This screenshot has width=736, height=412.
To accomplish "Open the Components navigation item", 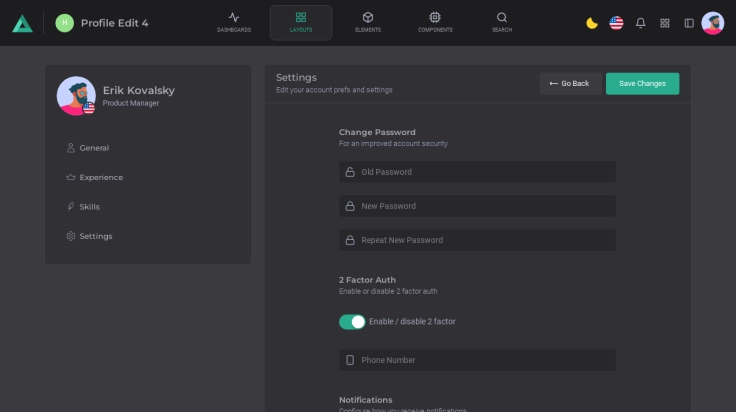I will [435, 22].
